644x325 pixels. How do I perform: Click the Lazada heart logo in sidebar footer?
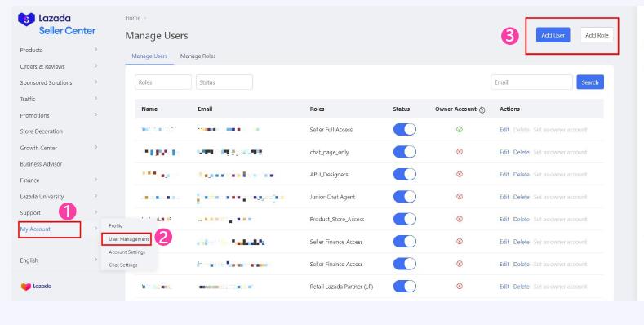click(36, 287)
